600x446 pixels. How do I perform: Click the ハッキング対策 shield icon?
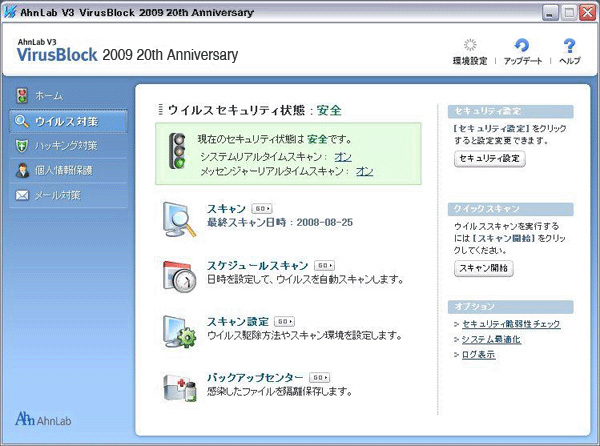[22, 146]
